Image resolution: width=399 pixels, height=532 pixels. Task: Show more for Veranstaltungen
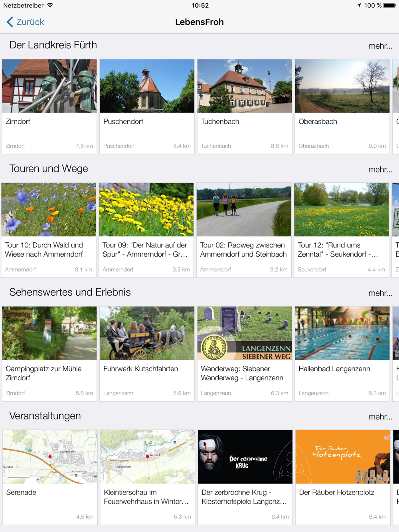tap(380, 417)
